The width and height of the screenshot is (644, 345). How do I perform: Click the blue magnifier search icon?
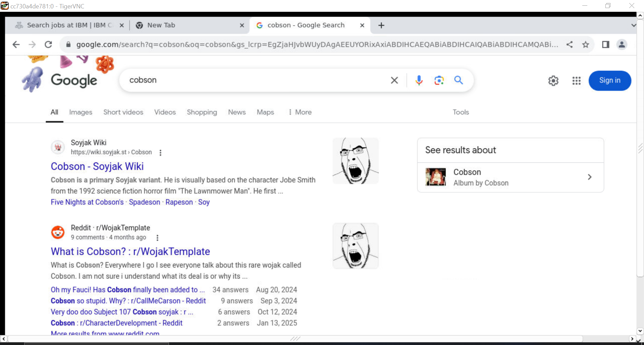[459, 80]
